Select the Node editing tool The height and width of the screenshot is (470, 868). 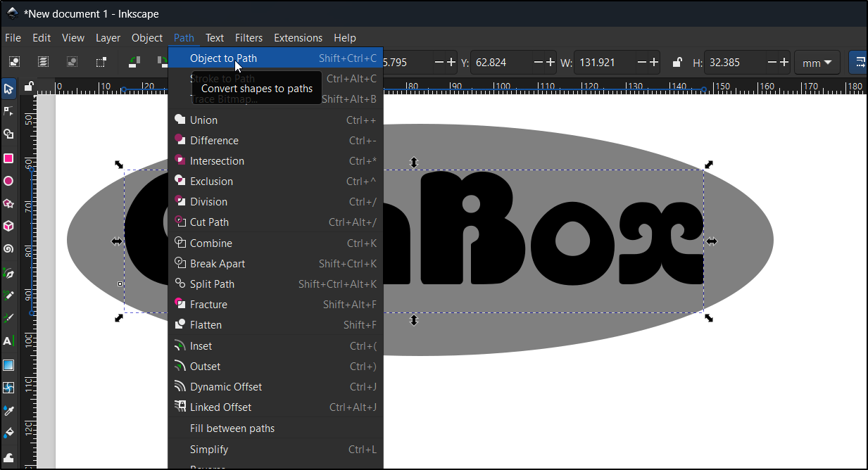8,111
